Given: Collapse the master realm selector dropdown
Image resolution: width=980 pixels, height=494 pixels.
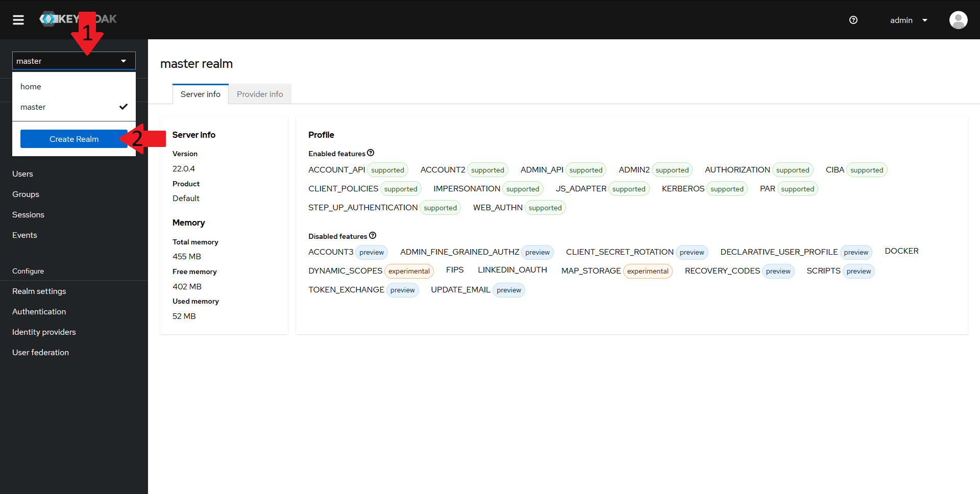Looking at the screenshot, I should 74,61.
